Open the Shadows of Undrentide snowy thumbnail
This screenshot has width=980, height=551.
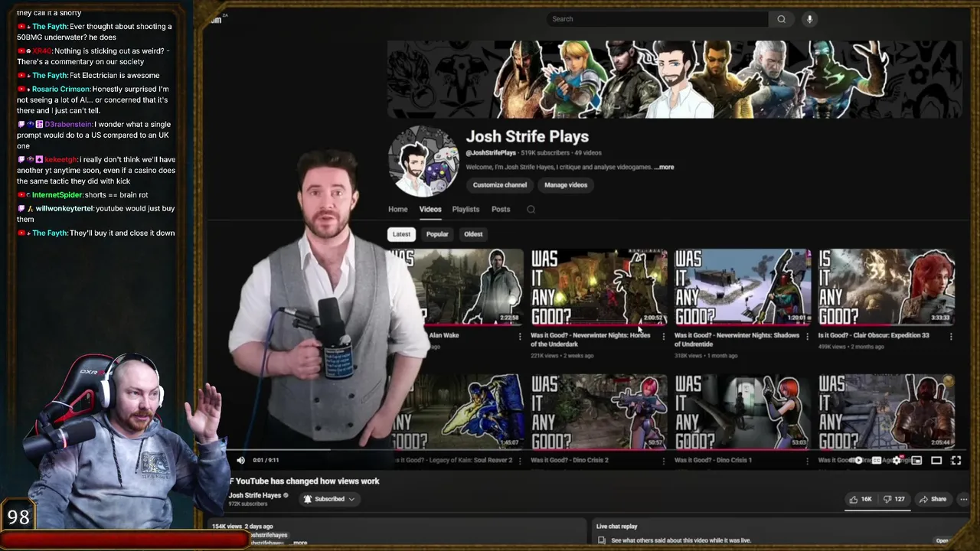click(742, 287)
